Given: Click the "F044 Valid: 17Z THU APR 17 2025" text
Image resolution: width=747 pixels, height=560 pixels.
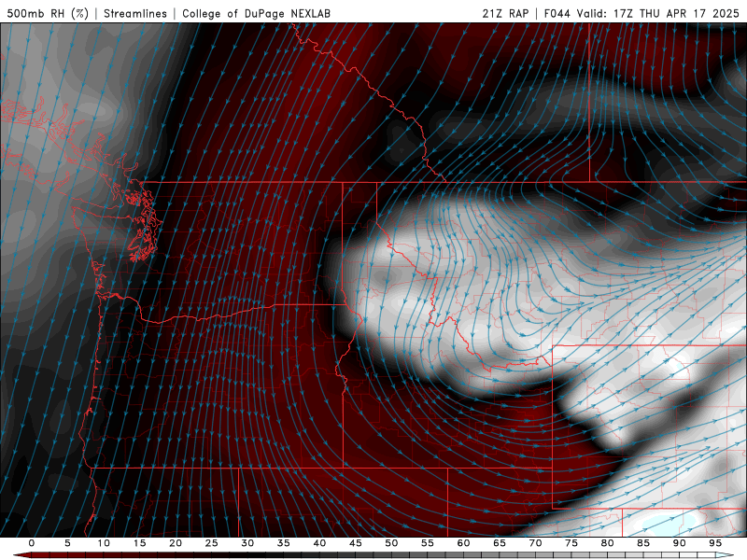Looking at the screenshot, I should coord(641,13).
